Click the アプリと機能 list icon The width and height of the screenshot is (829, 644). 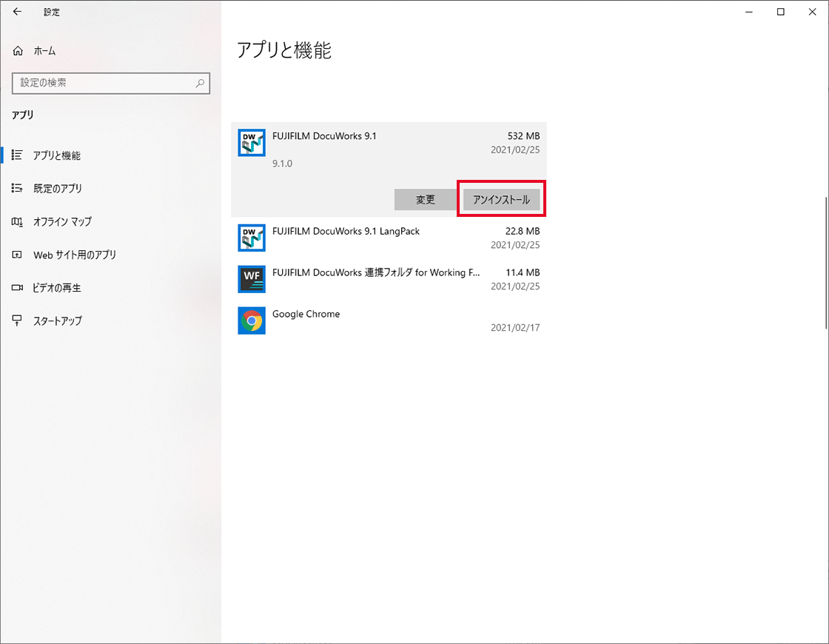[18, 155]
